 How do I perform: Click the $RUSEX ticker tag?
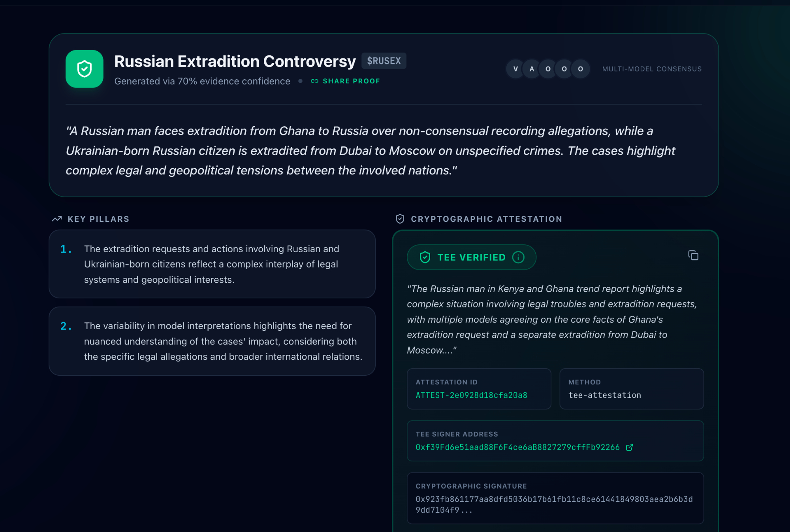[x=384, y=61]
